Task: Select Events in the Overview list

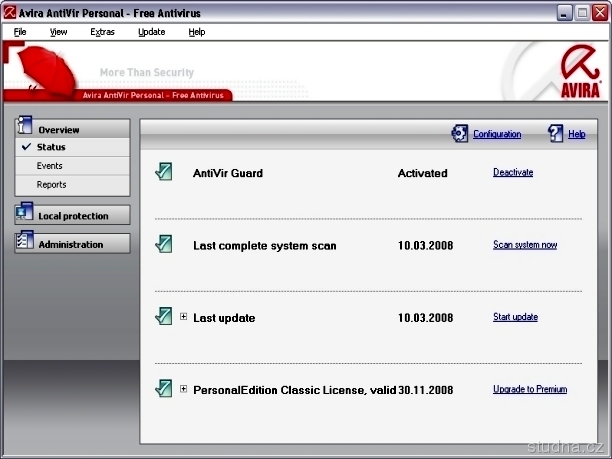Action: [x=50, y=166]
